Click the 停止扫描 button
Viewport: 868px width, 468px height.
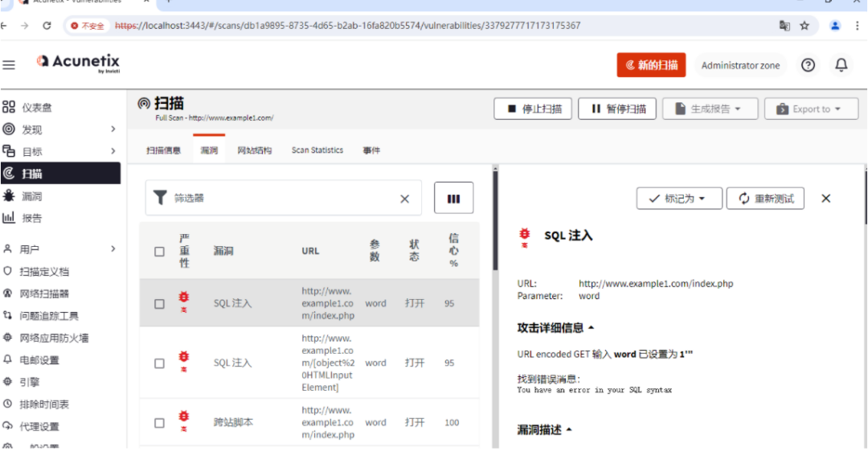(533, 109)
